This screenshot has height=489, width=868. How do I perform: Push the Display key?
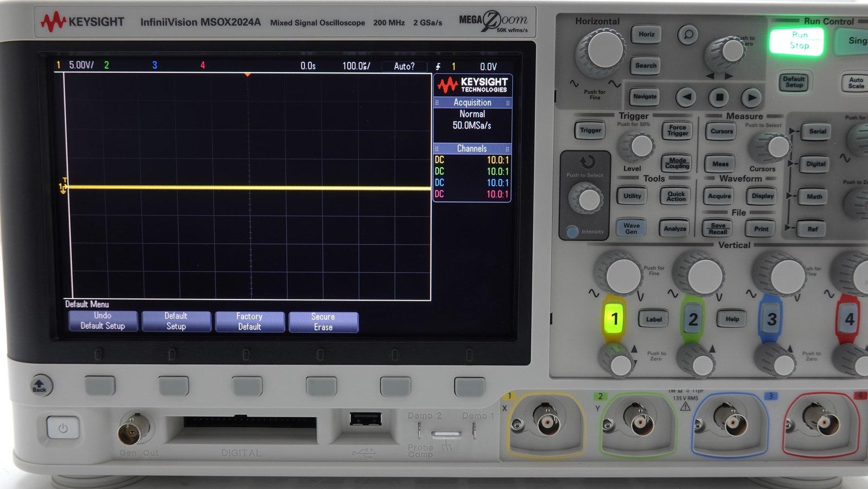(763, 196)
